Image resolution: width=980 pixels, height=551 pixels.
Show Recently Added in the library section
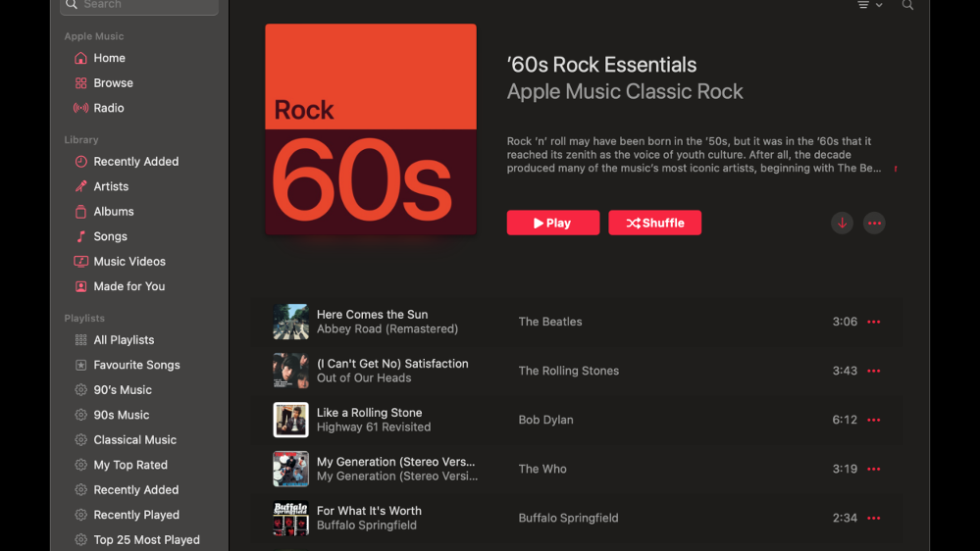pos(135,162)
